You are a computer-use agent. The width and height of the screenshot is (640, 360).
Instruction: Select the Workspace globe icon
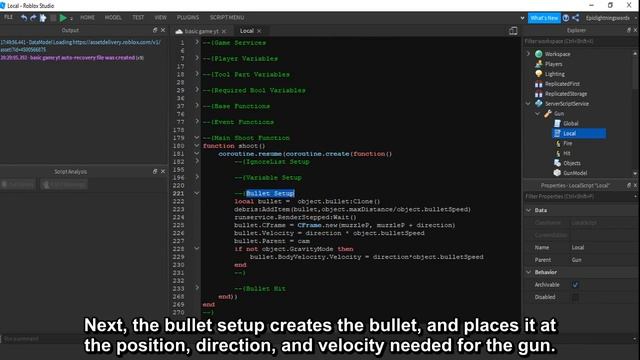pos(539,54)
